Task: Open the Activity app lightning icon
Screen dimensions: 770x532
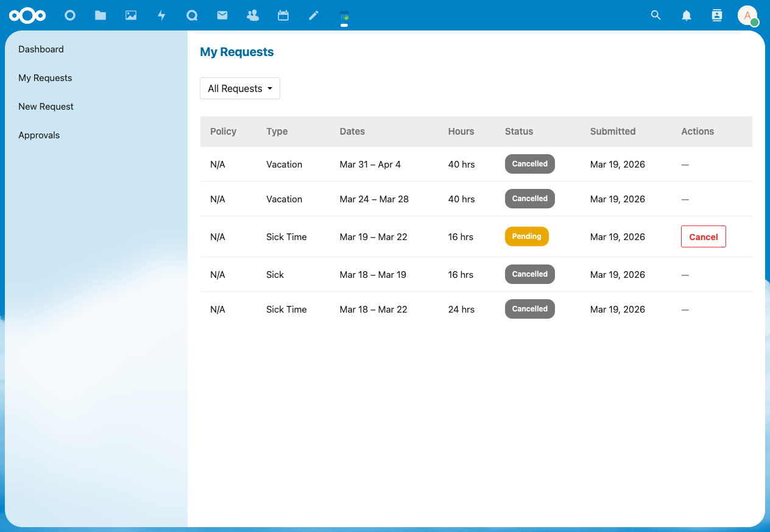Action: click(x=161, y=15)
